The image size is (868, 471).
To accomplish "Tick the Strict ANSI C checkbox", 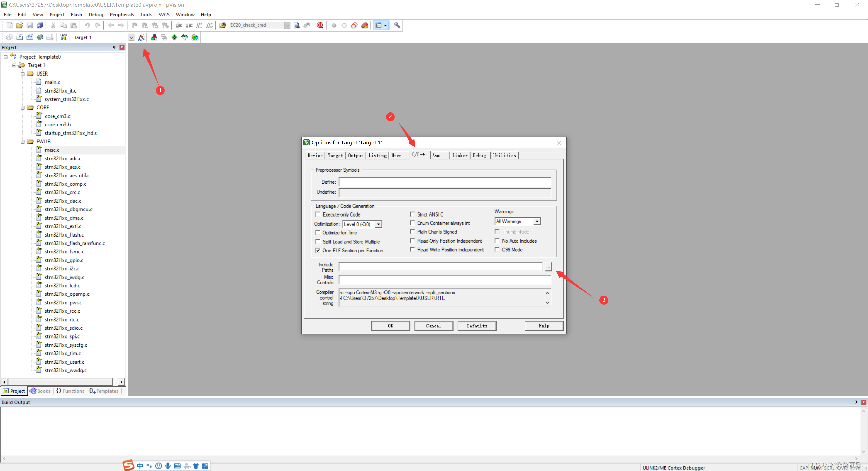I will (412, 214).
